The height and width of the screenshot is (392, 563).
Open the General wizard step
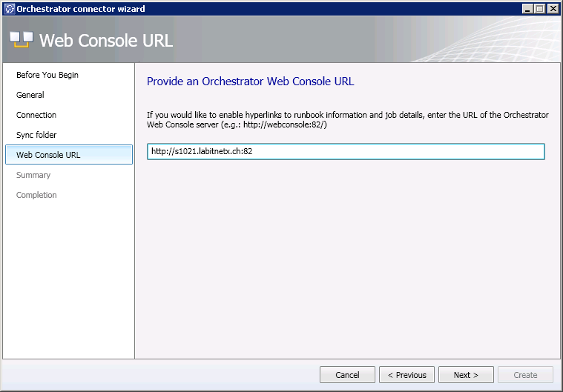30,95
